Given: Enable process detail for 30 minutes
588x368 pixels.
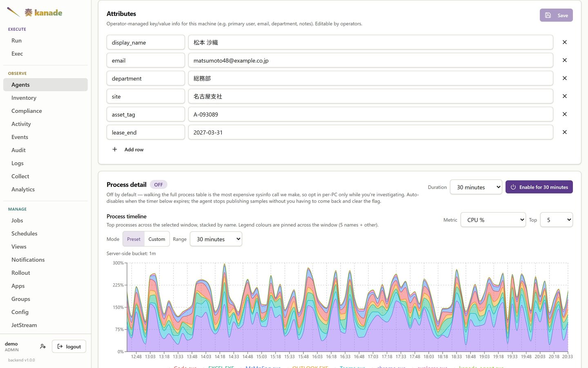Looking at the screenshot, I should [539, 187].
